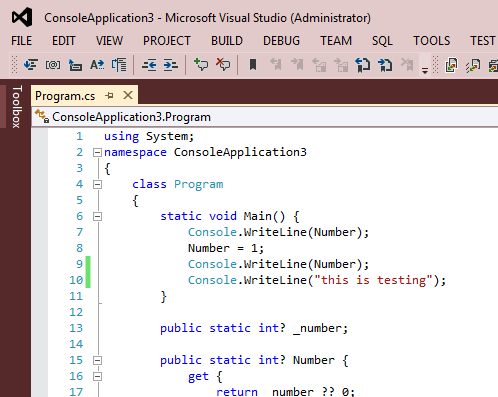Click the Display Word Completion icon
The width and height of the screenshot is (498, 397).
pos(97,65)
